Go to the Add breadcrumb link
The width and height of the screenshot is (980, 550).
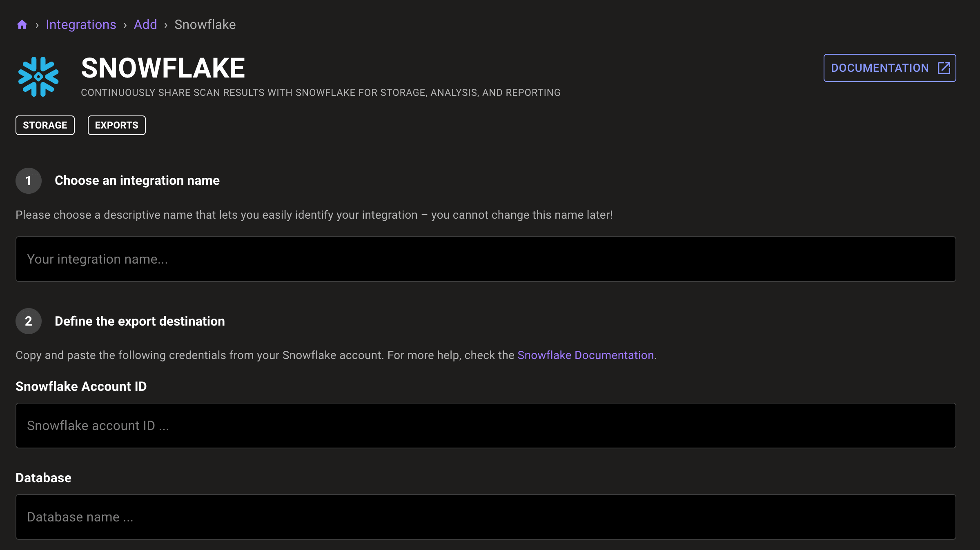(x=145, y=24)
